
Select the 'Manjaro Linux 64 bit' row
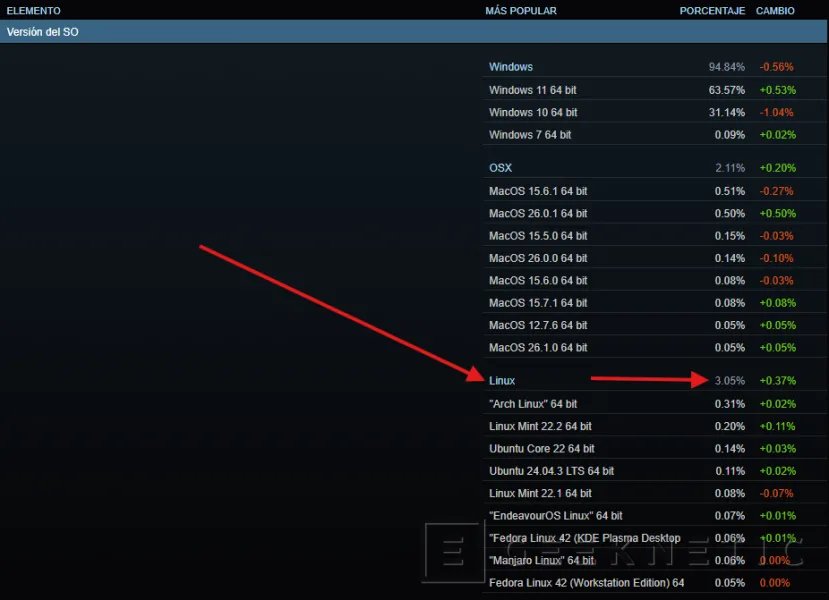[x=655, y=560]
